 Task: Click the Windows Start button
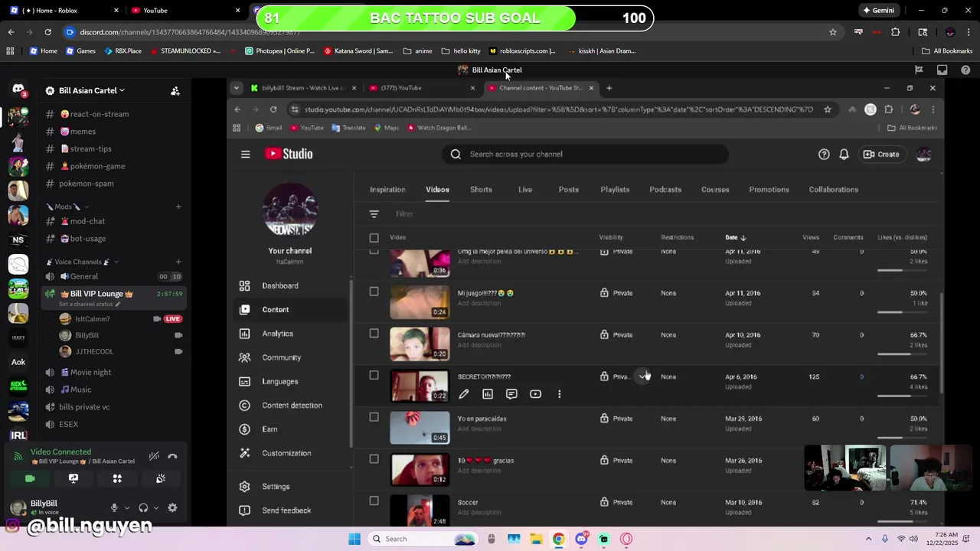point(354,539)
